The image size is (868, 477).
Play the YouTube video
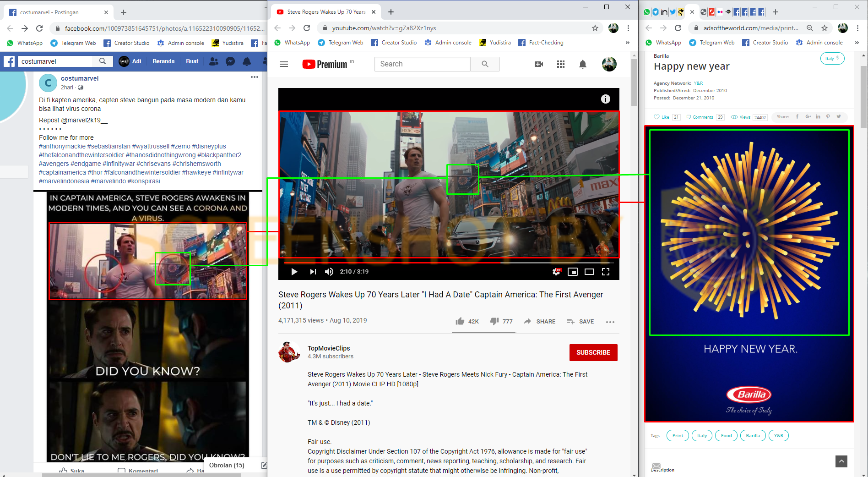[294, 272]
